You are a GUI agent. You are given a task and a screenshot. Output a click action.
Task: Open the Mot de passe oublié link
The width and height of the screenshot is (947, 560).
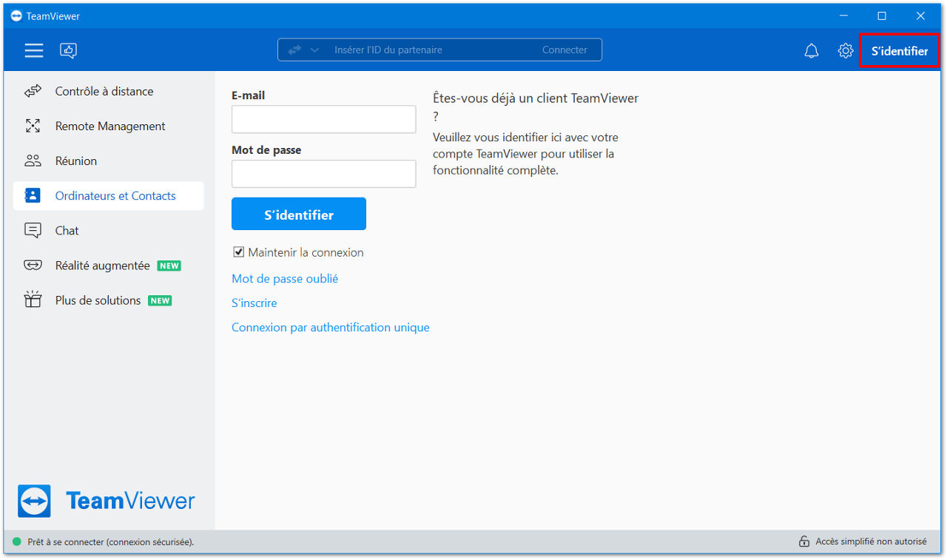[x=285, y=279]
